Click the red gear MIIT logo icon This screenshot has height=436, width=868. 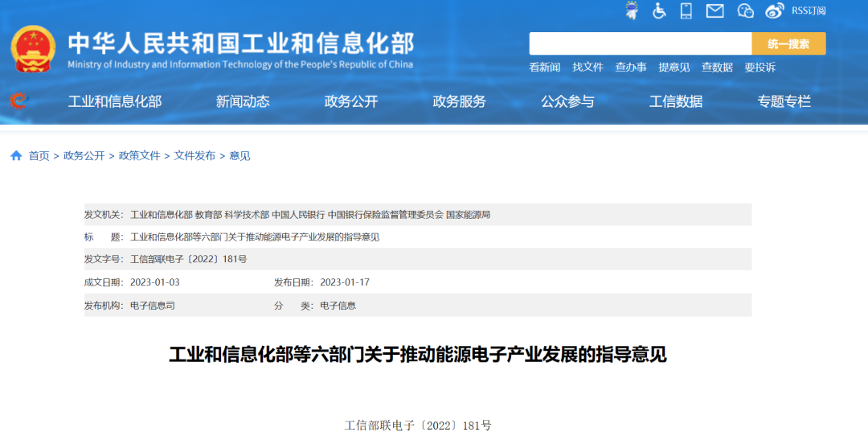pos(18,101)
